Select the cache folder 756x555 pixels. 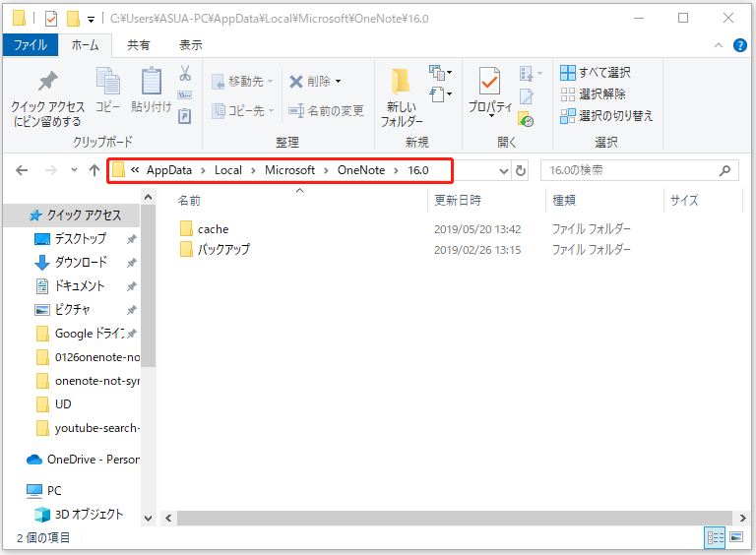pos(213,229)
